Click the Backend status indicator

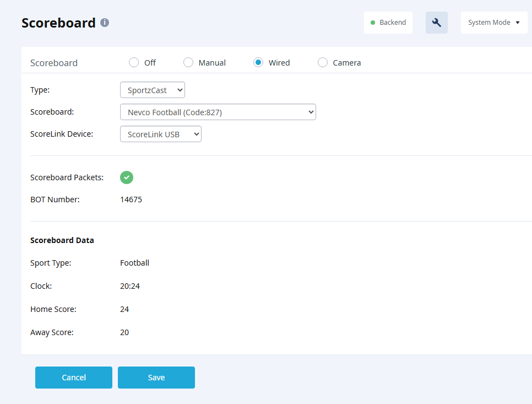388,23
